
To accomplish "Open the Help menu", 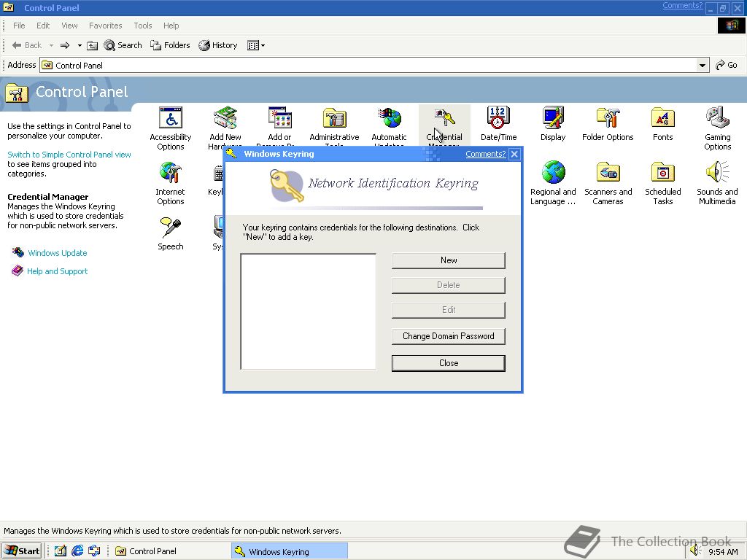I will coord(171,26).
